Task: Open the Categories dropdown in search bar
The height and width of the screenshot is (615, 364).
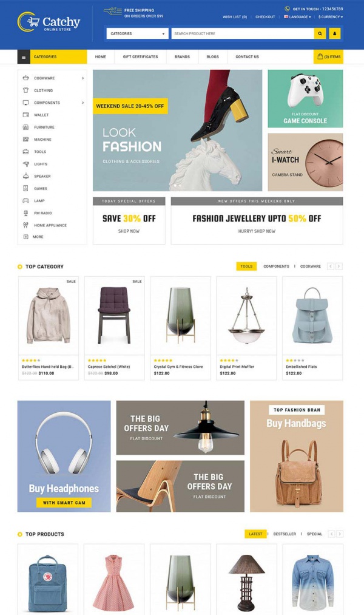Action: click(x=138, y=34)
